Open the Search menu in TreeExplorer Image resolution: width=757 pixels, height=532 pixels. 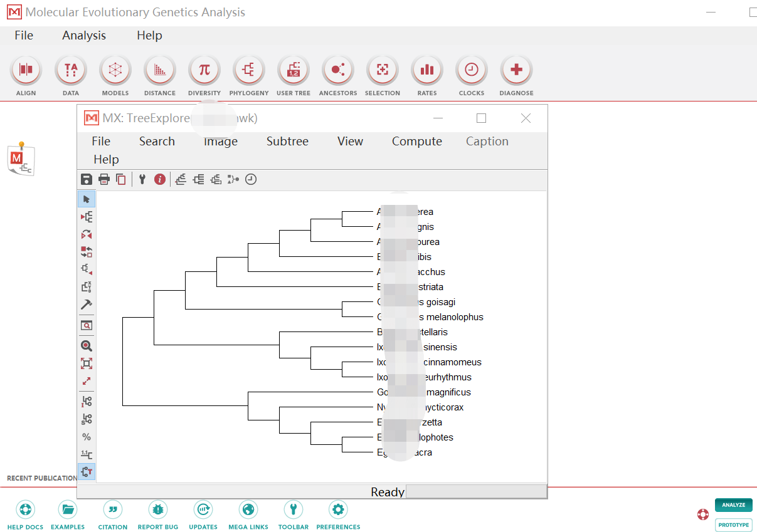click(157, 142)
